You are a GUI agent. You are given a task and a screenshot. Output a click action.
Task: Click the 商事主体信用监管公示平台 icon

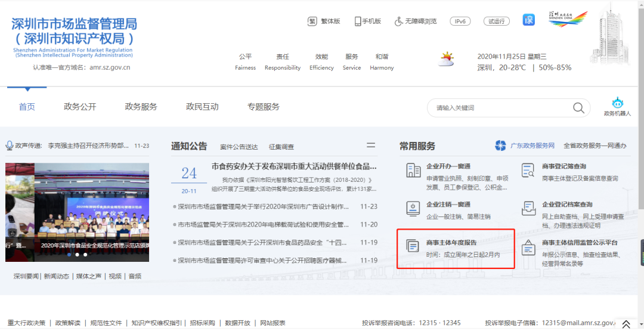528,248
